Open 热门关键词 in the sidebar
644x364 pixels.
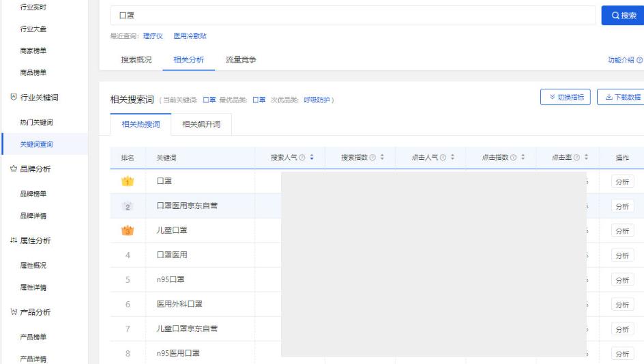tap(37, 122)
